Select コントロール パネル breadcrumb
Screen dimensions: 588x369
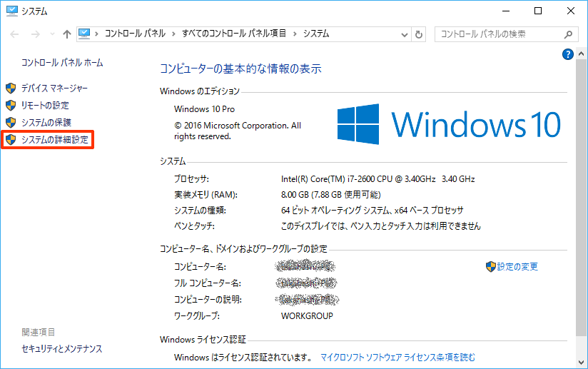[x=135, y=34]
